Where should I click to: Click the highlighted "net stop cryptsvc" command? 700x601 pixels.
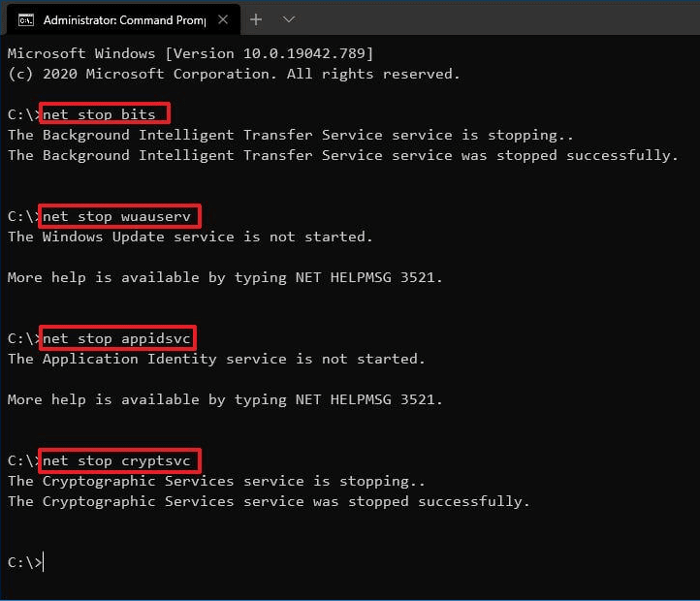120,460
